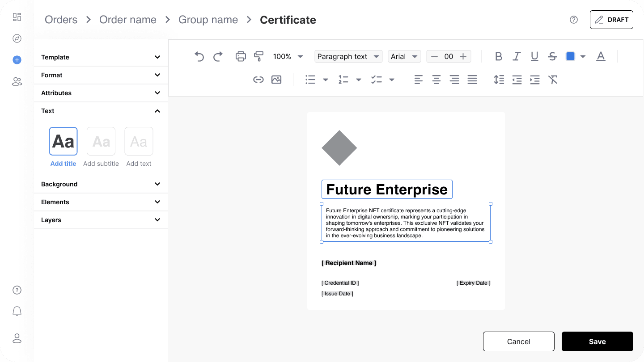
Task: Open the Layers panel item
Action: tap(101, 219)
